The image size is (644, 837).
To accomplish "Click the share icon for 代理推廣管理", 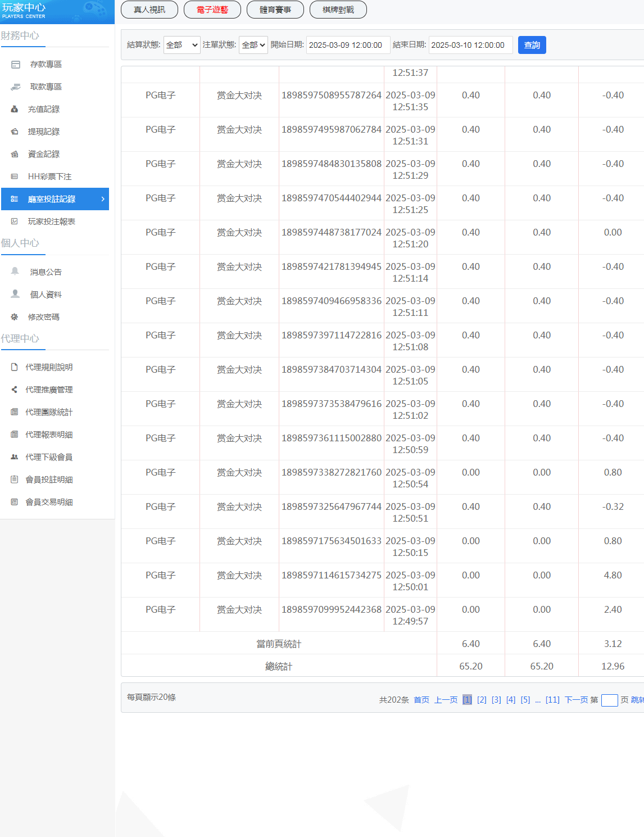I will coord(15,390).
